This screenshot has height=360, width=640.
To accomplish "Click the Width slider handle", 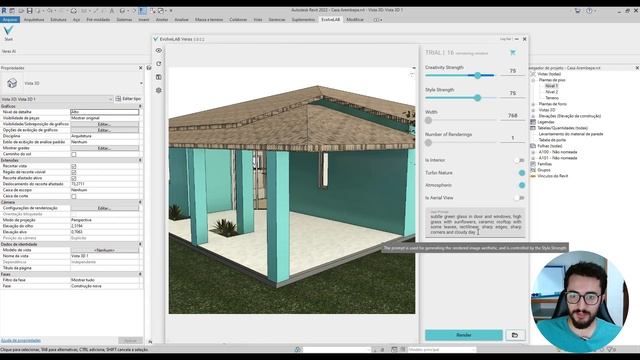I will click(428, 120).
